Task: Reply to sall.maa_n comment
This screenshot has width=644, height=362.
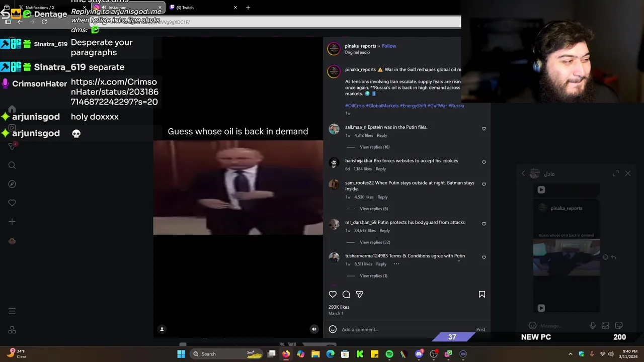Action: pyautogui.click(x=382, y=135)
